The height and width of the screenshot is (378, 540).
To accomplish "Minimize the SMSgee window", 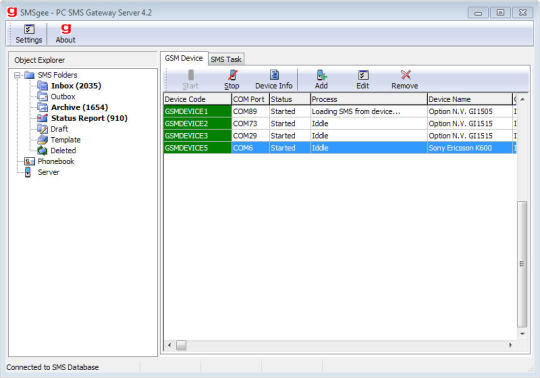I will pyautogui.click(x=478, y=13).
